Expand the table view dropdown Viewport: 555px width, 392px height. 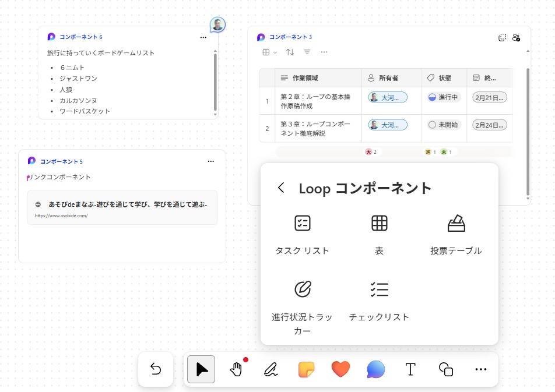point(269,52)
